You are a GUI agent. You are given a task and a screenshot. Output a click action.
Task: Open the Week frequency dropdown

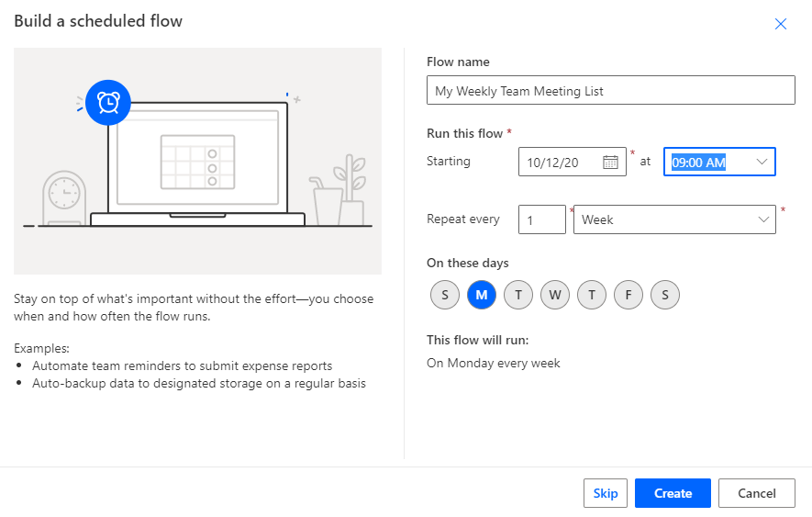[x=674, y=219]
